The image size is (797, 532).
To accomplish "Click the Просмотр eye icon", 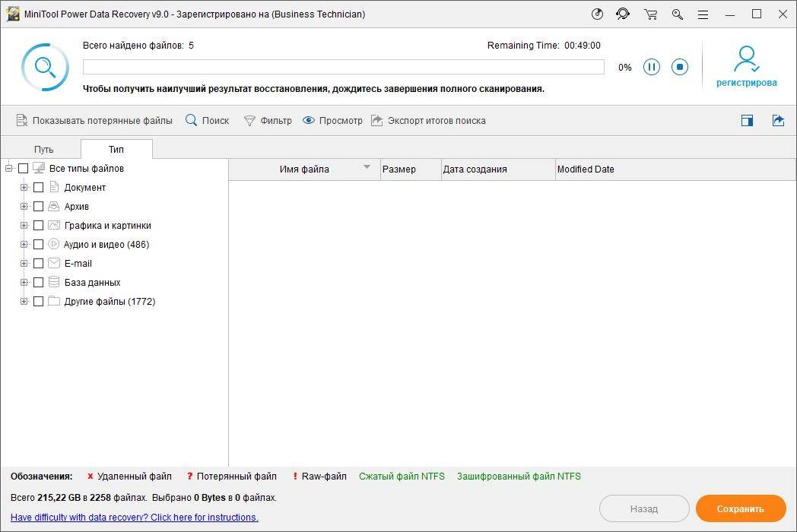I will click(309, 120).
